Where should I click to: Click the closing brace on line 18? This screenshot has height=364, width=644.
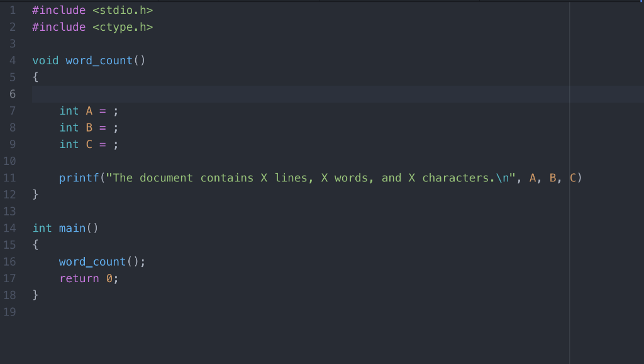coord(36,295)
